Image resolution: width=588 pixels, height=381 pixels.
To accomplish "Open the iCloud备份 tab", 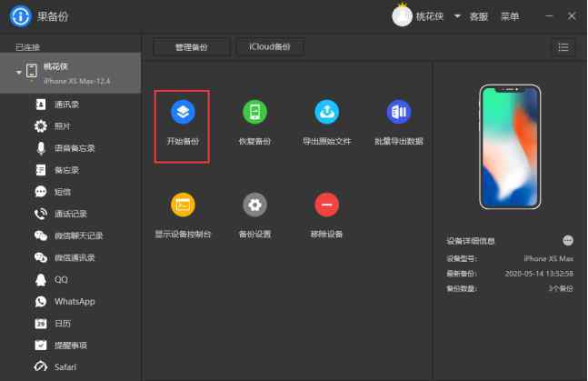I will click(270, 47).
